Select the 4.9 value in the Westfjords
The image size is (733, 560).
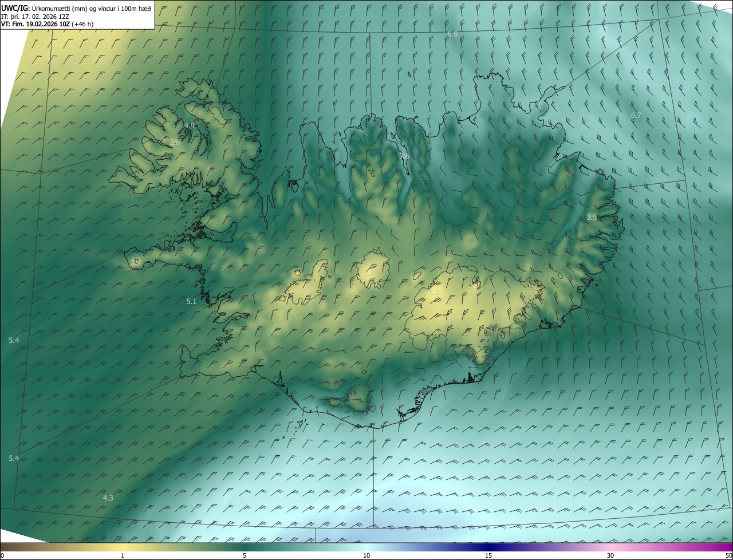click(x=190, y=125)
